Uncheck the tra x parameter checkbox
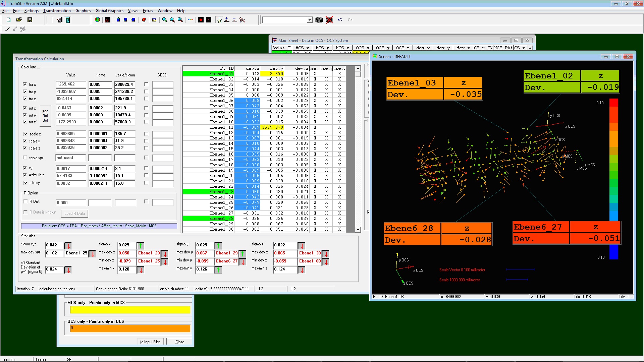Viewport: 644px width, 362px height. (x=25, y=84)
